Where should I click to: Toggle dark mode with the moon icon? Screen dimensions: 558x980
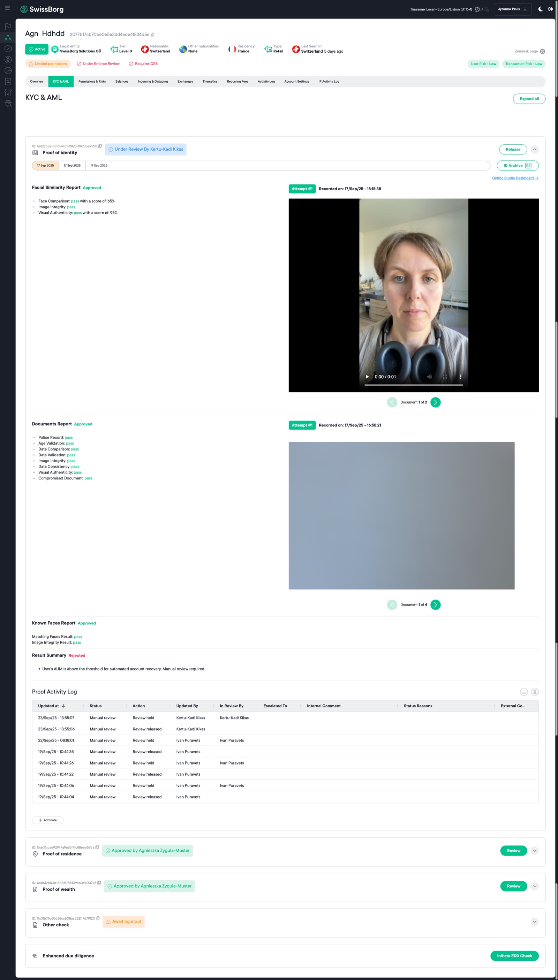[540, 9]
